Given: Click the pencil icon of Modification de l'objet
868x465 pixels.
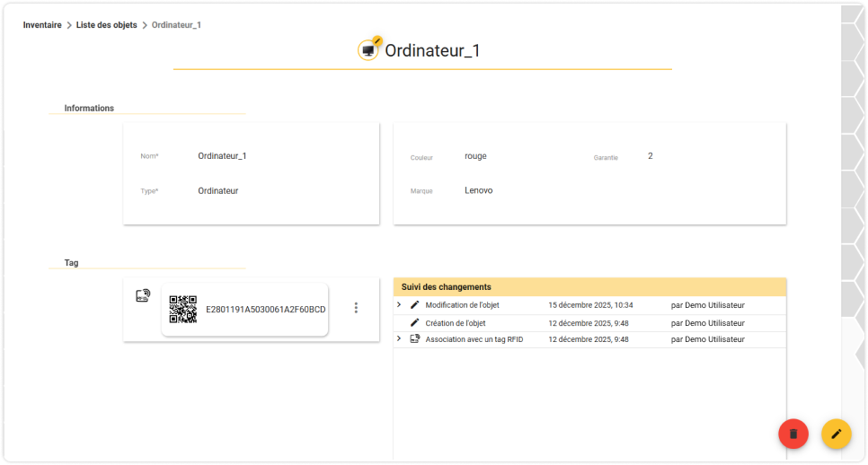Looking at the screenshot, I should coord(414,304).
